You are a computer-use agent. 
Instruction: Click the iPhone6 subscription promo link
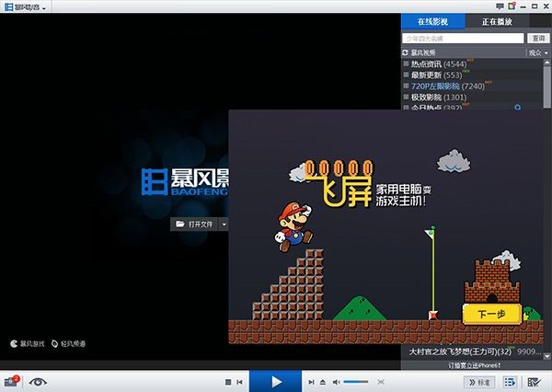coord(474,365)
